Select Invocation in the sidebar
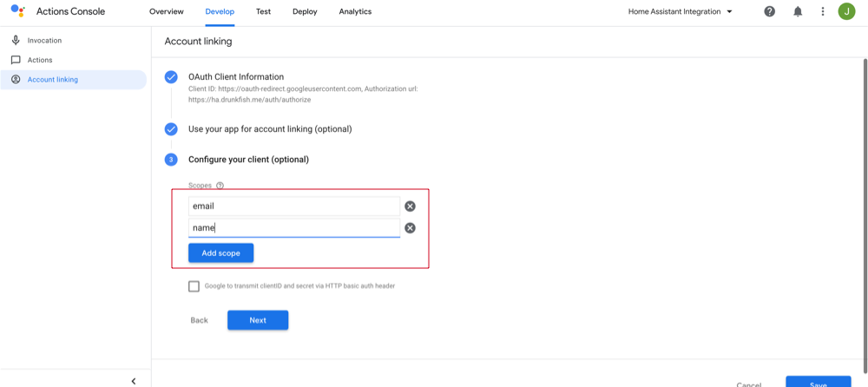Screen dimensions: 868x387 pyautogui.click(x=44, y=41)
